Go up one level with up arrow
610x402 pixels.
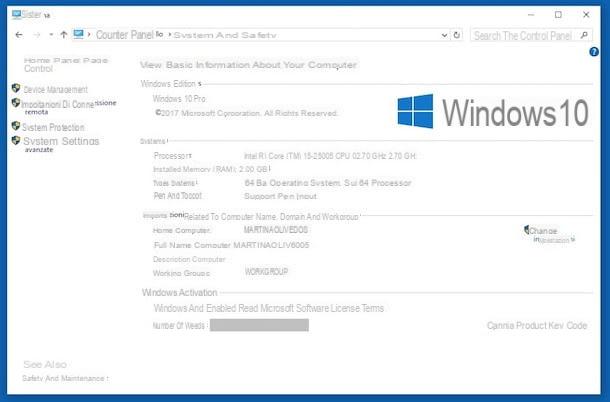(x=64, y=35)
